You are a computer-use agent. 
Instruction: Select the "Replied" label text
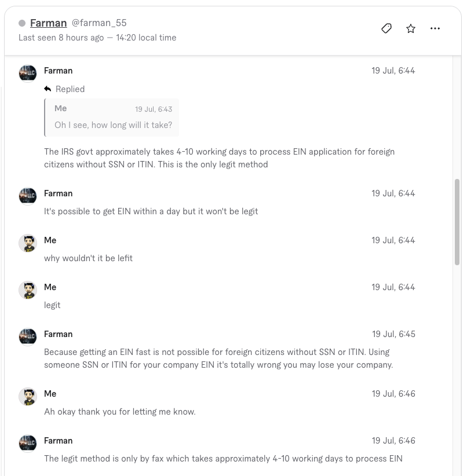[x=70, y=89]
